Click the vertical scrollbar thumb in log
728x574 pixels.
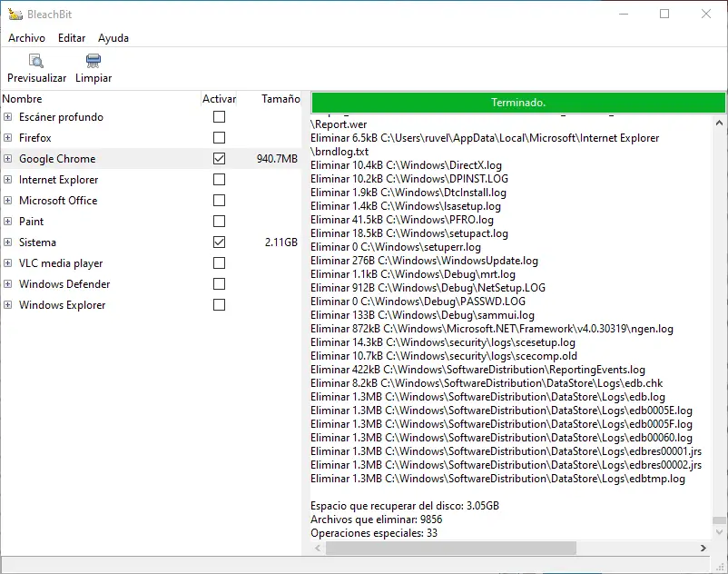[719, 520]
